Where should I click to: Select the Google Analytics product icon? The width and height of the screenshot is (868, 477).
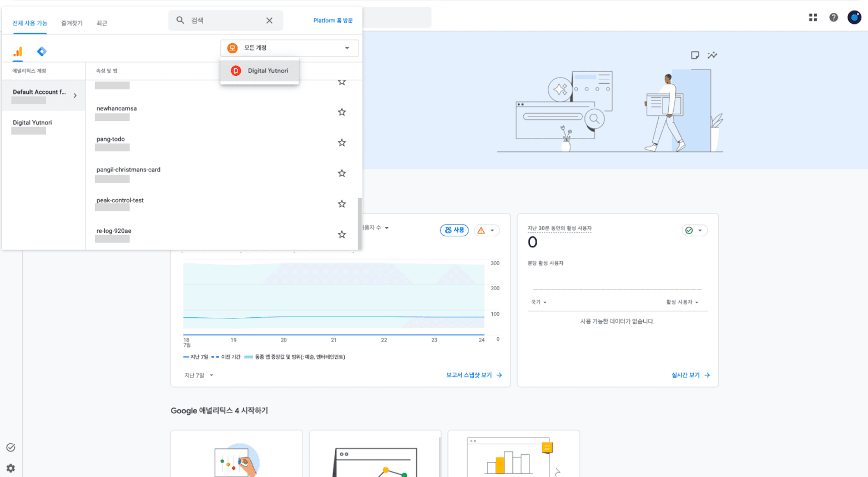coord(18,52)
